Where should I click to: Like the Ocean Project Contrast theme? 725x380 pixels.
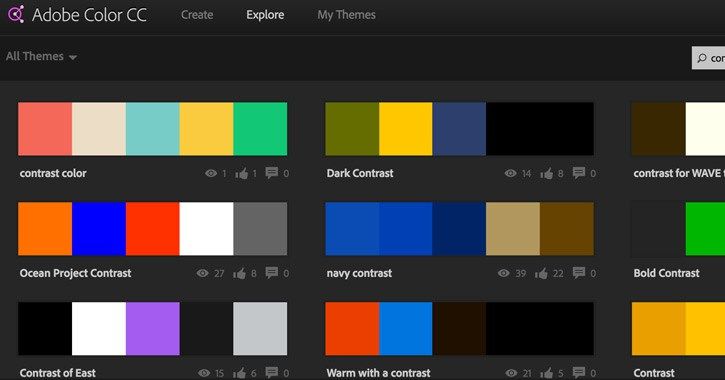240,273
